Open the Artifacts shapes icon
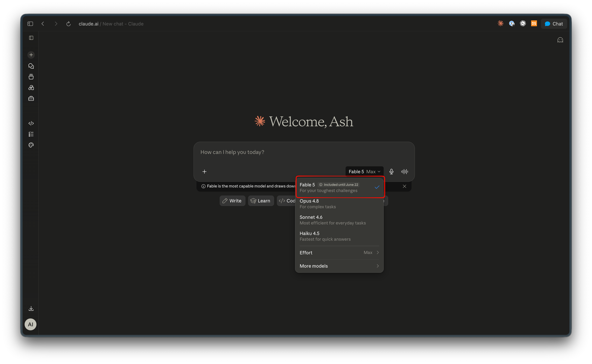Image resolution: width=592 pixels, height=364 pixels. pos(31,88)
